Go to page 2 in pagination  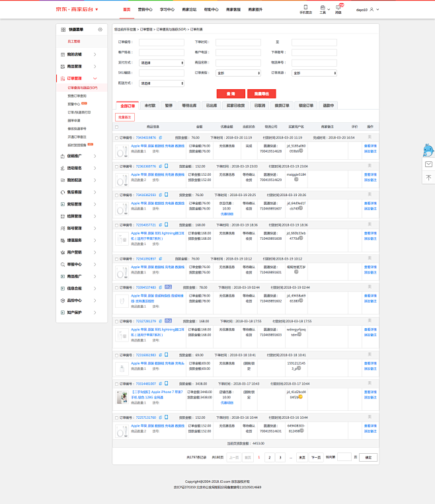[x=269, y=457]
